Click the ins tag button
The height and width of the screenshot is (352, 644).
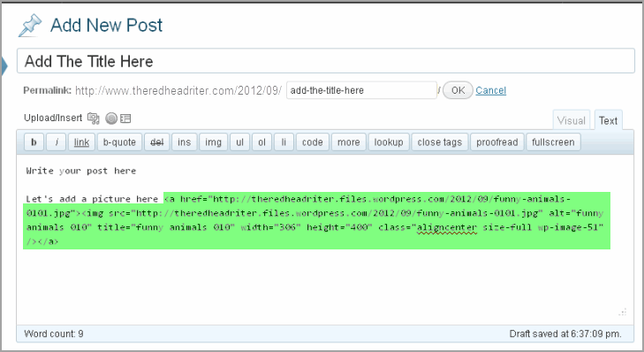point(185,142)
